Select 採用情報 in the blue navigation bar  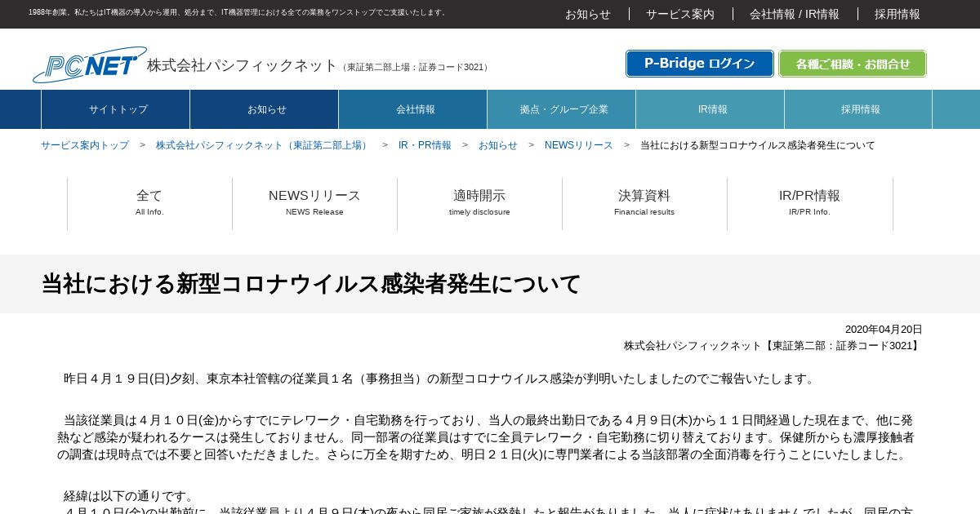859,109
